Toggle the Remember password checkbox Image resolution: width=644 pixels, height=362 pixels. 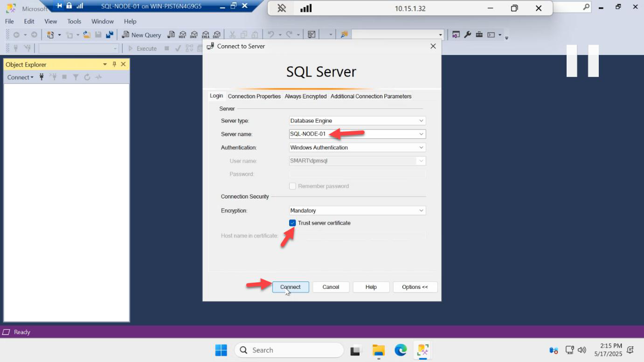292,186
